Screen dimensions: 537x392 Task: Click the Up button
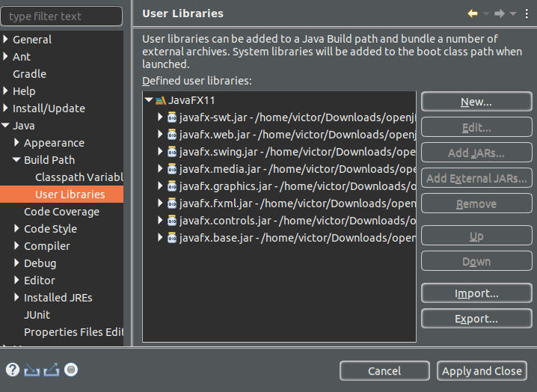coord(476,236)
